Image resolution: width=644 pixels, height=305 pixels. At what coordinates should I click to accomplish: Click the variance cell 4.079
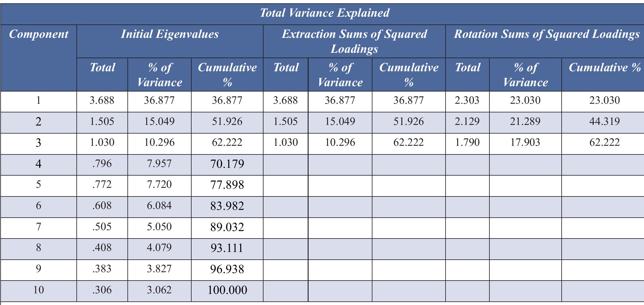pyautogui.click(x=159, y=248)
